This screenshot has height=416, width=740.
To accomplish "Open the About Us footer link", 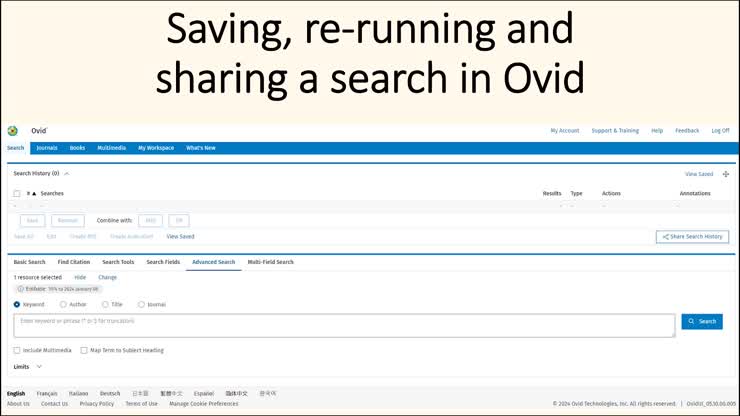I will 18,404.
